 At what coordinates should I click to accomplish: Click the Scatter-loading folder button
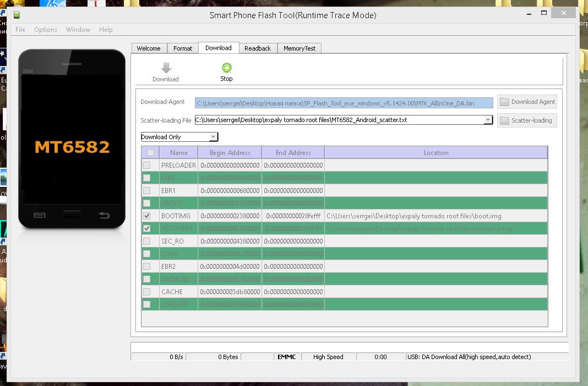tap(527, 120)
